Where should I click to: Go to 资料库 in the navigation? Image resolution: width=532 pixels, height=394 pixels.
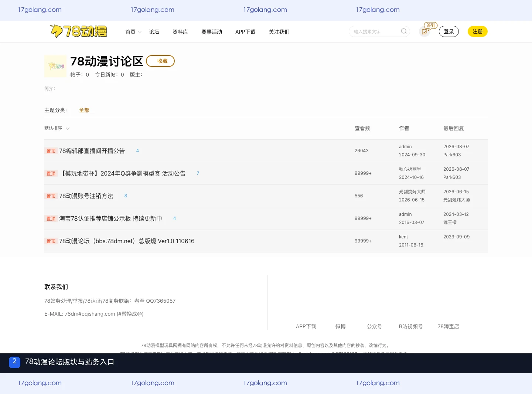(x=180, y=32)
